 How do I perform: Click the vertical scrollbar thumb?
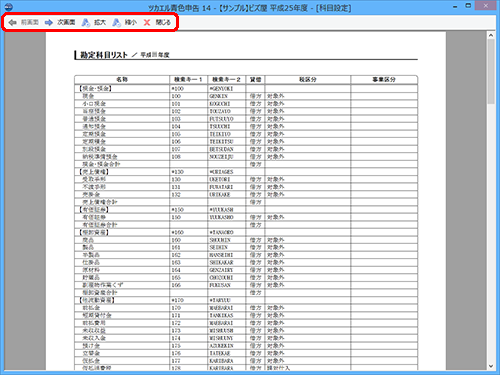[491, 72]
